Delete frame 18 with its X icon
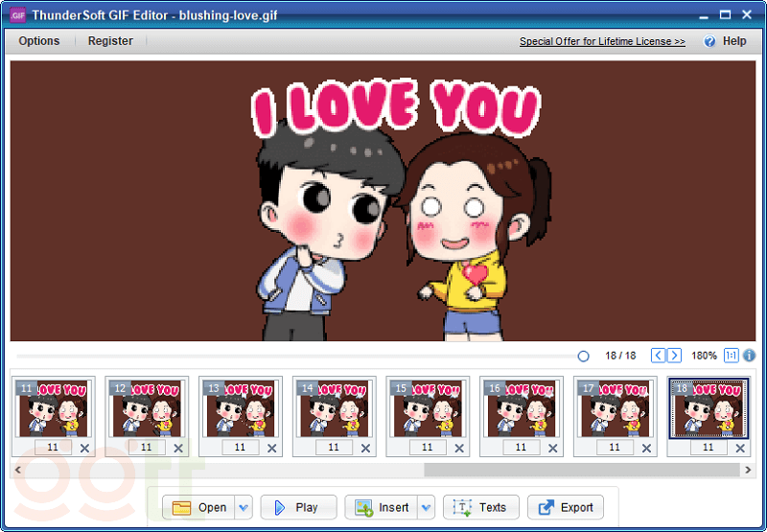The height and width of the screenshot is (532, 767). tap(740, 448)
